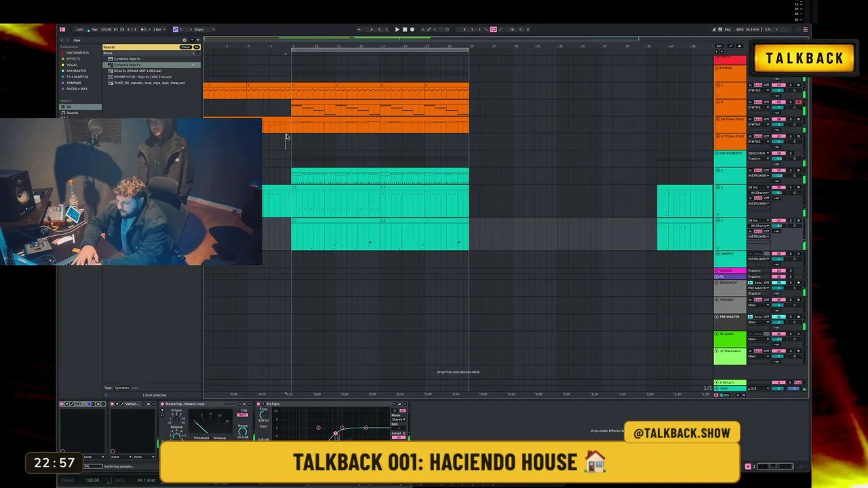Click the 120.00 tempo field
Image resolution: width=868 pixels, height=488 pixels.
(x=106, y=29)
